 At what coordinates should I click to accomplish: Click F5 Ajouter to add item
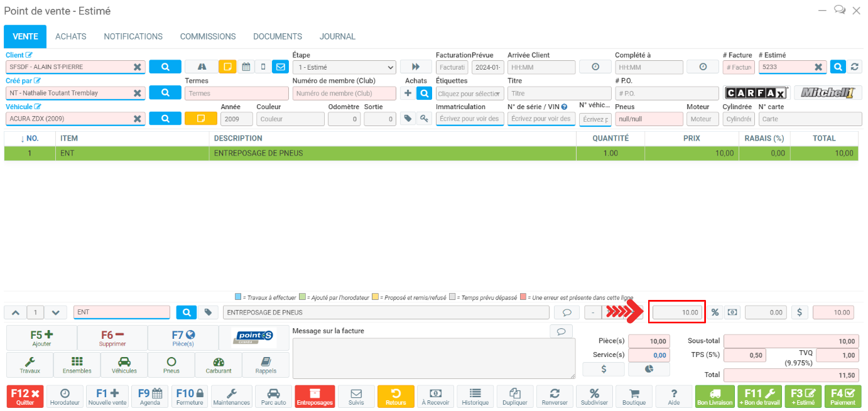coord(41,338)
